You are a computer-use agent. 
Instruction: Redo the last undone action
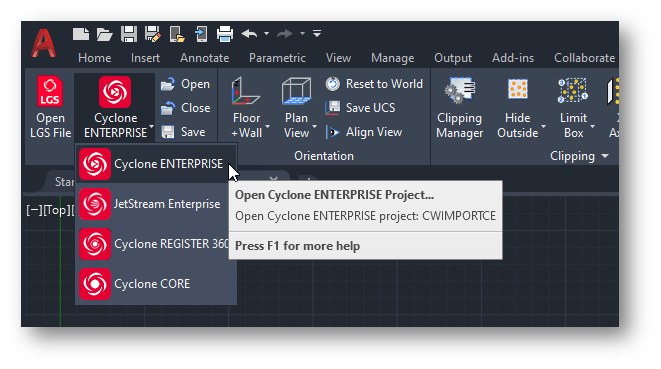point(285,33)
